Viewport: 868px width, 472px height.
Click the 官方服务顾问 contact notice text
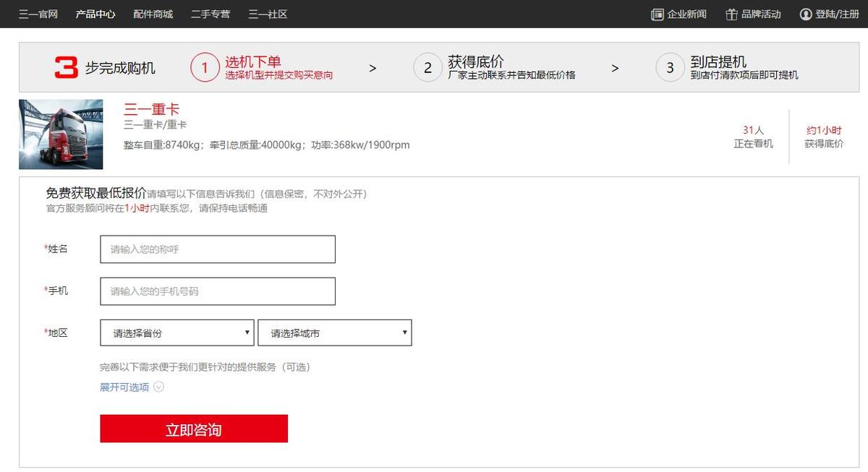[x=156, y=208]
